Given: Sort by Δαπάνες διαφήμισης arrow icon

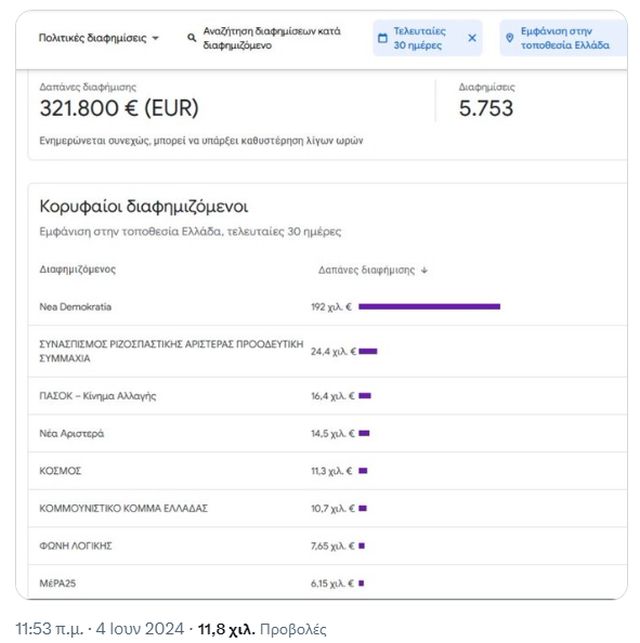Looking at the screenshot, I should 424,270.
